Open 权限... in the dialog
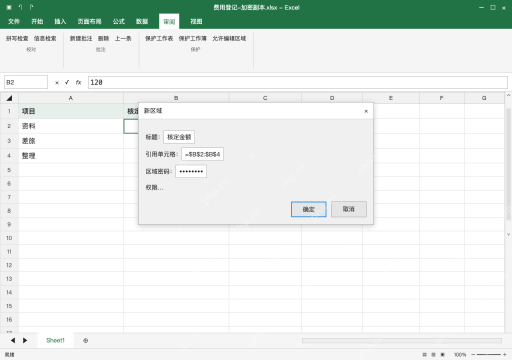Screen dimensions: 512x360 154,188
